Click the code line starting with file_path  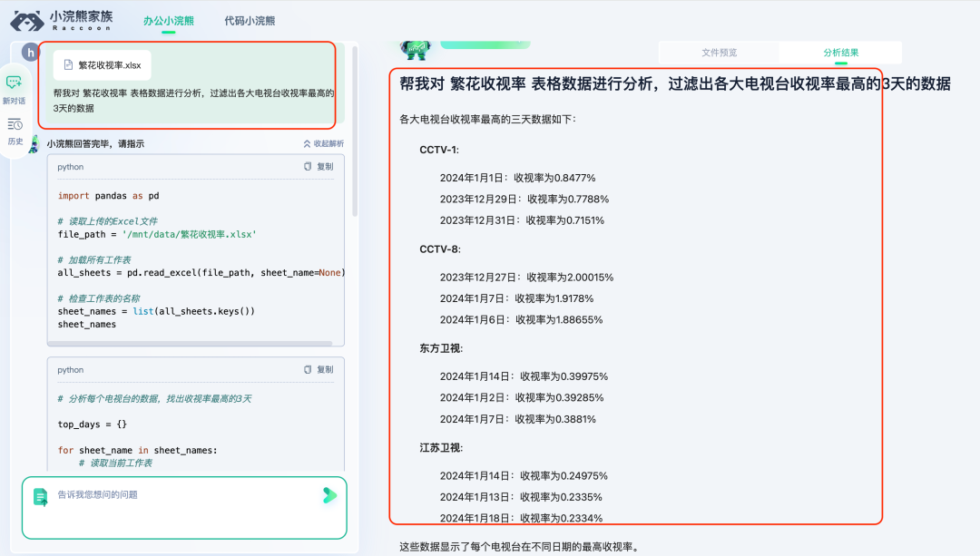(x=157, y=234)
